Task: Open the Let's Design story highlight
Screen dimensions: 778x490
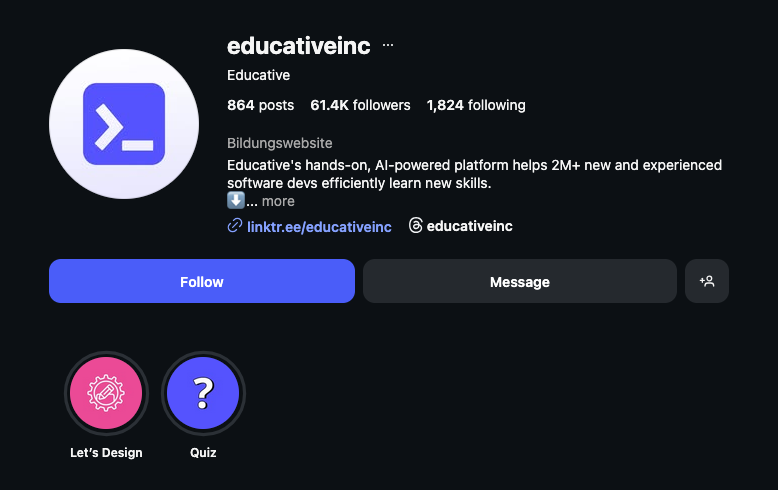Action: coord(106,394)
